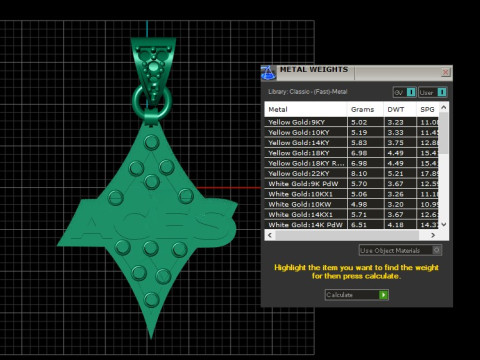This screenshot has height=360, width=480.
Task: Click the 3.26 DWT value for 10KX1
Action: tap(395, 194)
